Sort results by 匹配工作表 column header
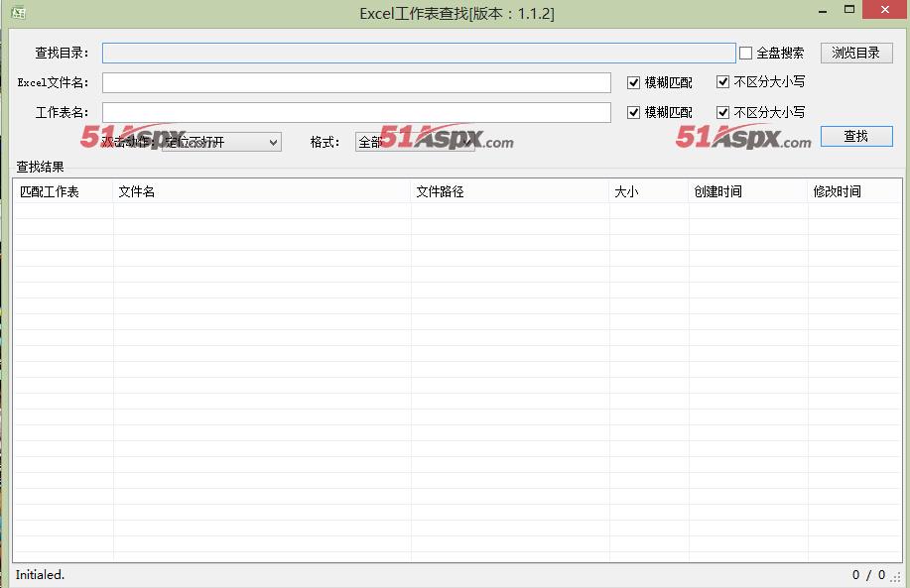The height and width of the screenshot is (588, 910). 63,191
